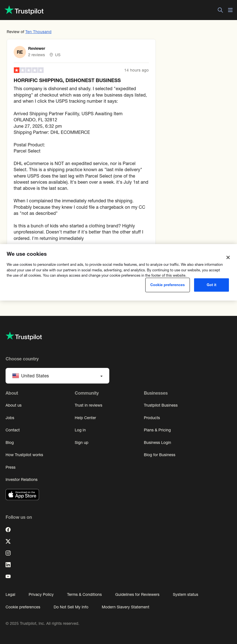This screenshot has width=237, height=644.
Task: Click the '2 reviews' count text
Action: [37, 55]
